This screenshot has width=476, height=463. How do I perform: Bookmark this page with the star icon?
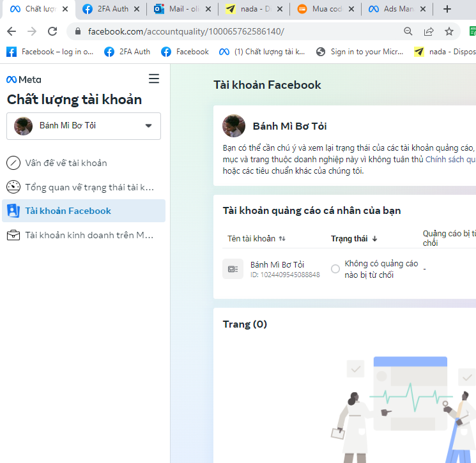449,31
